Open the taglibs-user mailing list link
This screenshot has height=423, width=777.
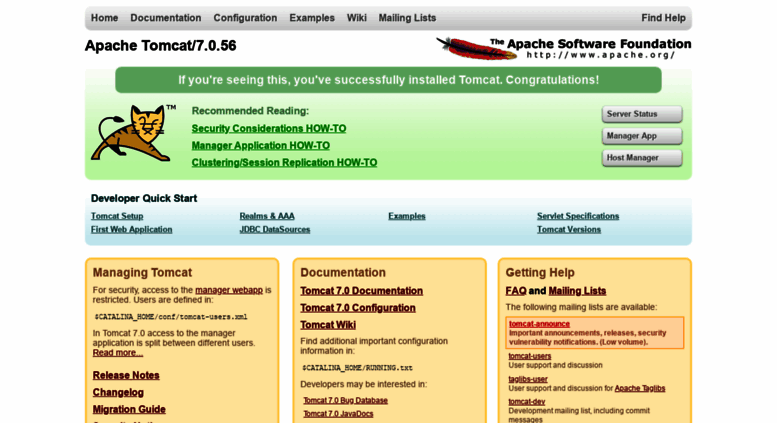tap(528, 379)
